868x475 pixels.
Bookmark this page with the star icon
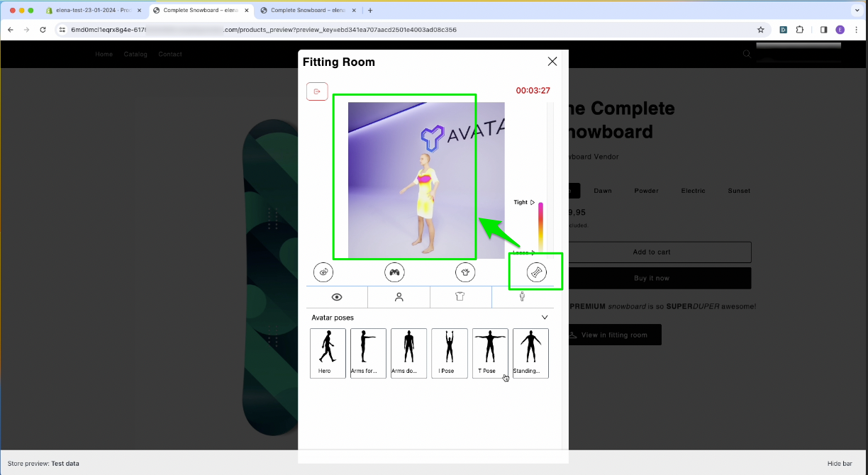[761, 30]
